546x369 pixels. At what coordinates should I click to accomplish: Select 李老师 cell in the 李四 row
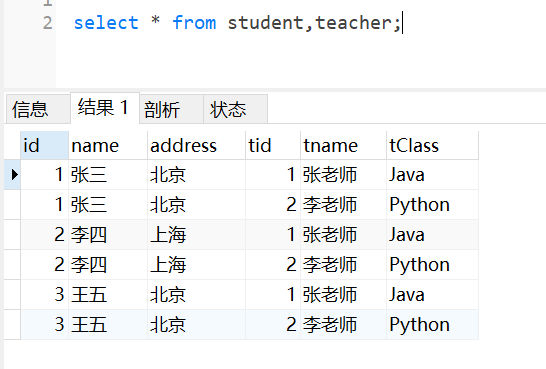click(x=343, y=265)
